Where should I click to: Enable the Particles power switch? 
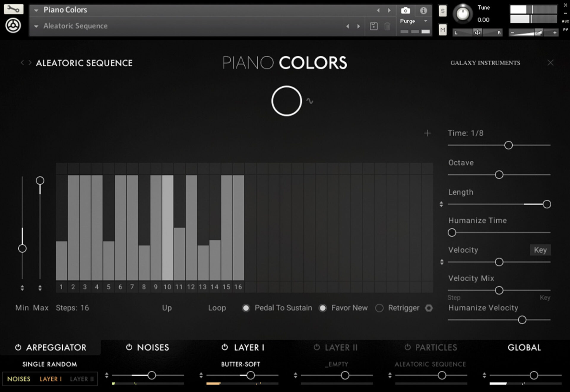408,347
